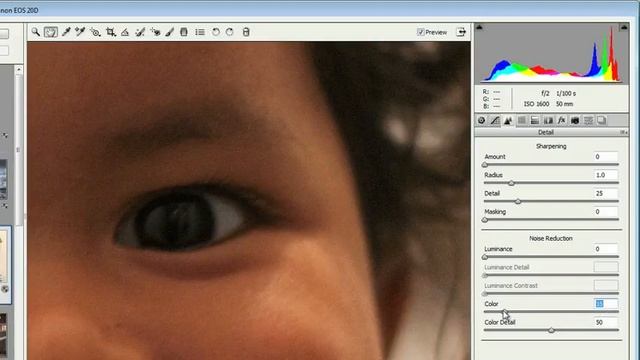
Task: Click the 'f/2' aperture readout
Action: [545, 93]
